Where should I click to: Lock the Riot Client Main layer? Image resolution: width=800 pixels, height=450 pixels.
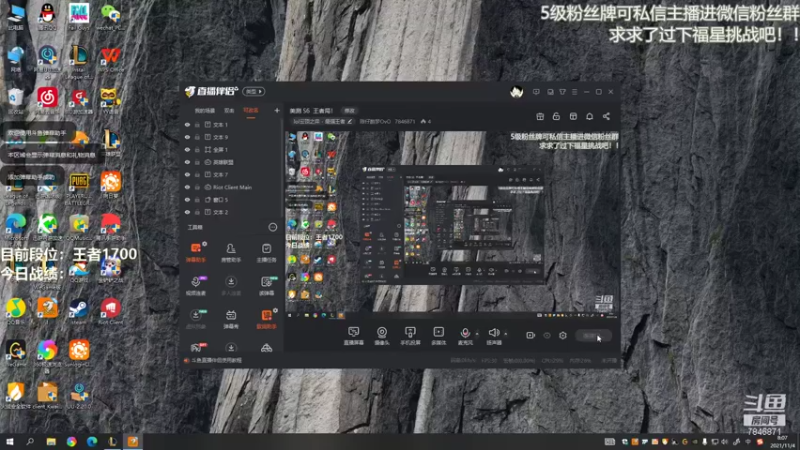pos(197,187)
